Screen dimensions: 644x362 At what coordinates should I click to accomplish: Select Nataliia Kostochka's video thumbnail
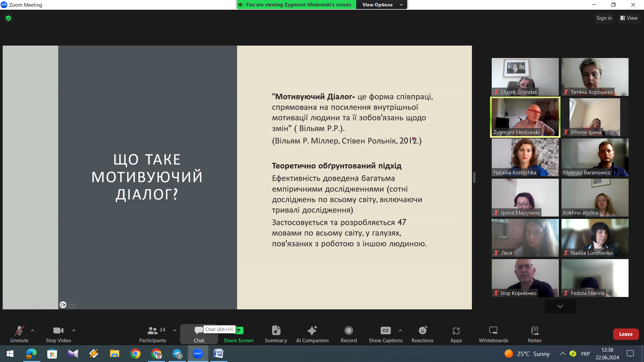pyautogui.click(x=525, y=157)
